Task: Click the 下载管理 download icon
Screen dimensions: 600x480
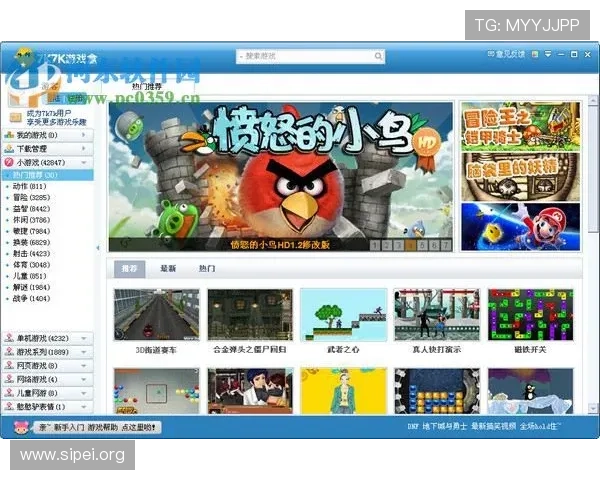Action: 9,149
